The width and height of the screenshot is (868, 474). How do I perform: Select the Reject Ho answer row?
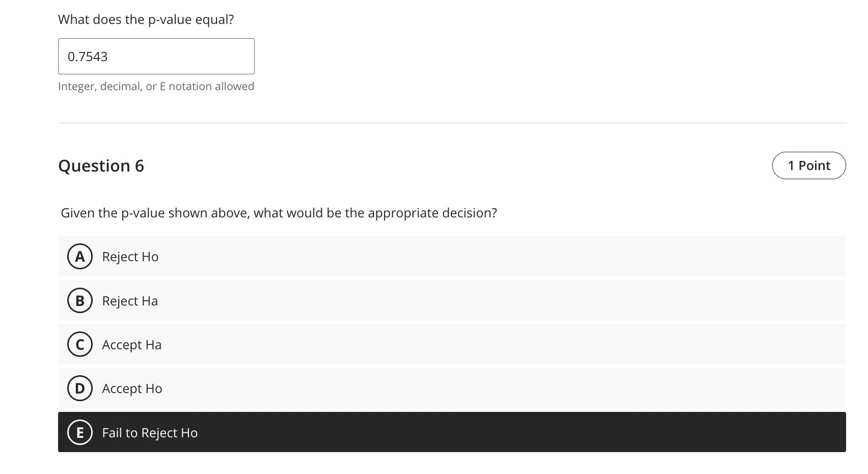[x=452, y=256]
